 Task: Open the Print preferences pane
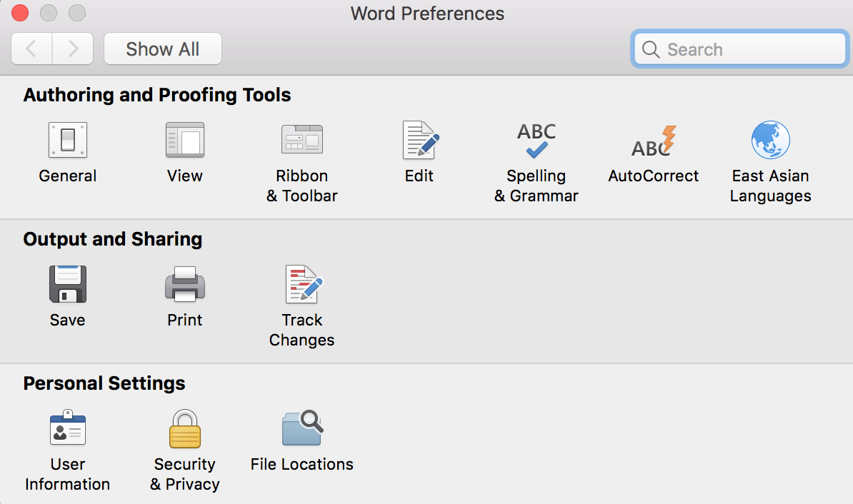coord(184,285)
